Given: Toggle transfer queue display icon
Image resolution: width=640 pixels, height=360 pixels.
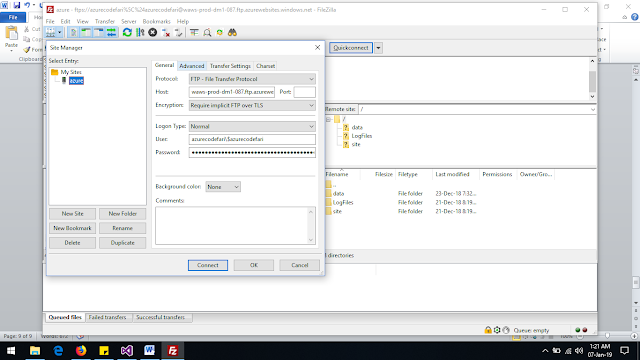Looking at the screenshot, I should pyautogui.click(x=111, y=32).
